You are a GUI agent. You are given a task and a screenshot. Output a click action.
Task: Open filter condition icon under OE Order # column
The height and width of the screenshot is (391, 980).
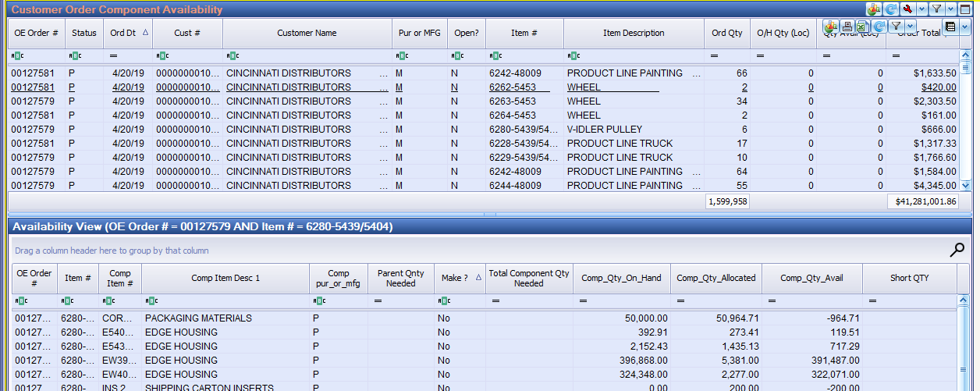click(x=16, y=56)
